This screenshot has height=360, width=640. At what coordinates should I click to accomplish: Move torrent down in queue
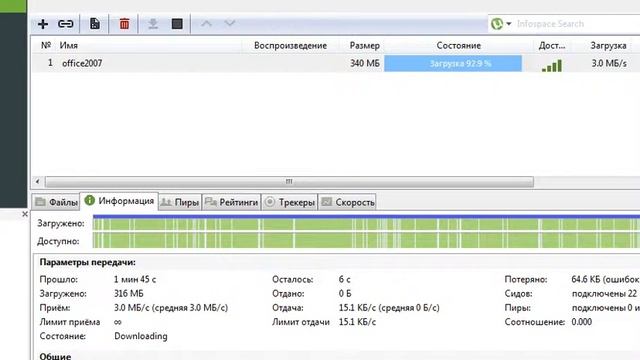point(230,23)
